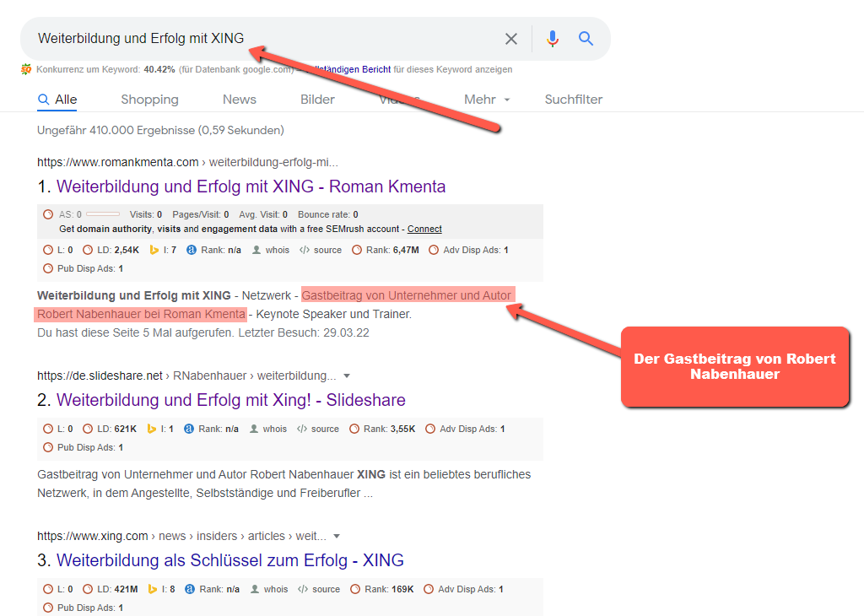Open dropdown arrow beside the Slideshare URL
The width and height of the screenshot is (864, 616).
point(347,376)
